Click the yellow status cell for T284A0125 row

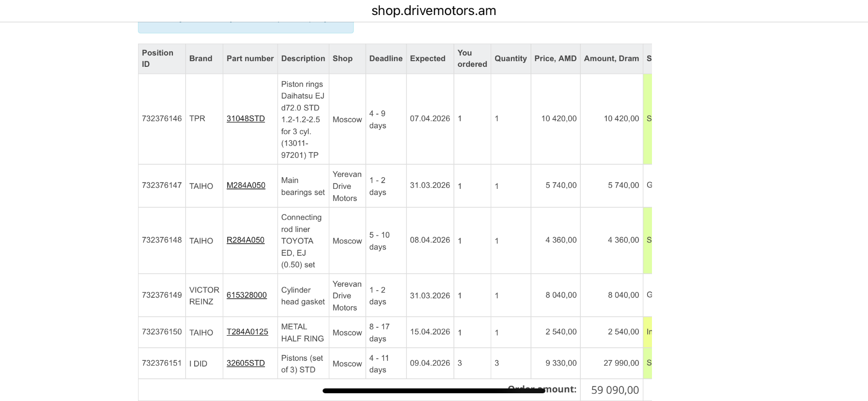(648, 332)
